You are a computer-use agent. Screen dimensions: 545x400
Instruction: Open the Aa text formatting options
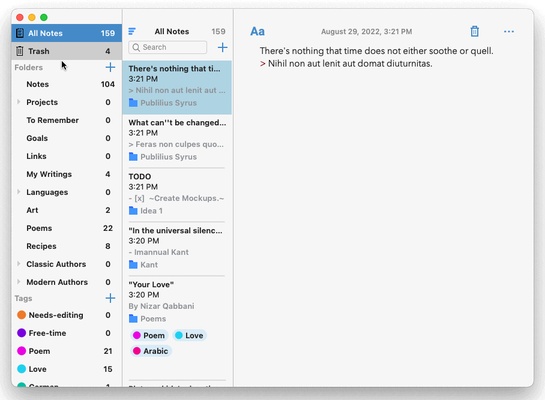pos(257,31)
